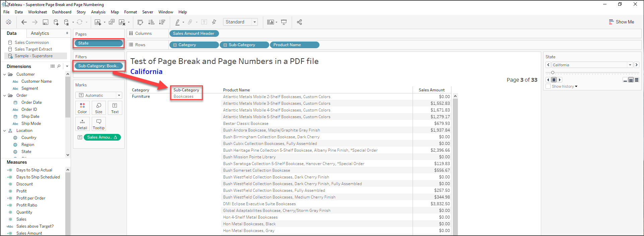Screen dimensions: 644x236
Task: Pause auto updates for data source
Action: [x=66, y=22]
